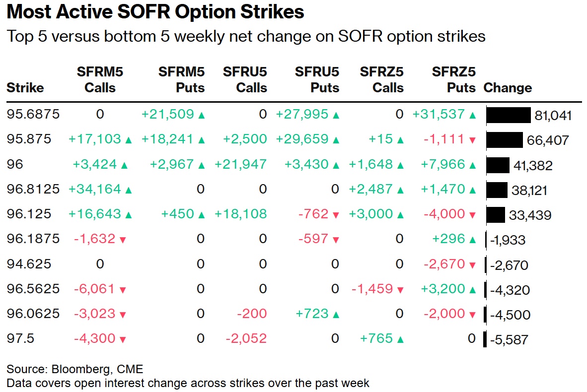The image size is (587, 392).
Task: Select the Strike column header
Action: (x=25, y=88)
